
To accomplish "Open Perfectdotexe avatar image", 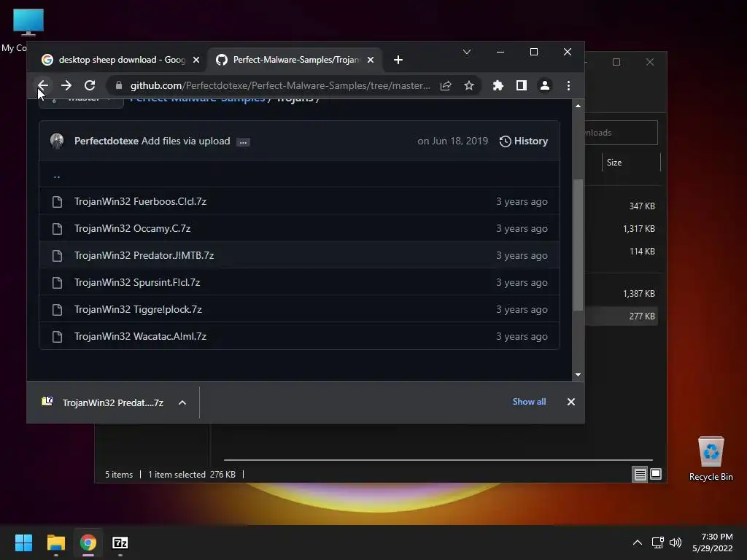I will [57, 141].
